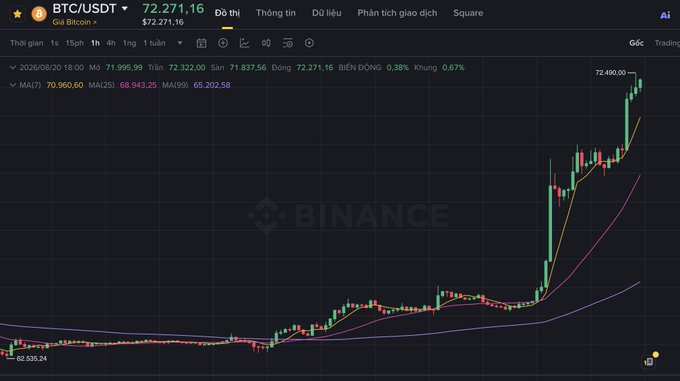The height and width of the screenshot is (381, 680).
Task: Expand more time intervals dropdown
Action: pyautogui.click(x=180, y=43)
